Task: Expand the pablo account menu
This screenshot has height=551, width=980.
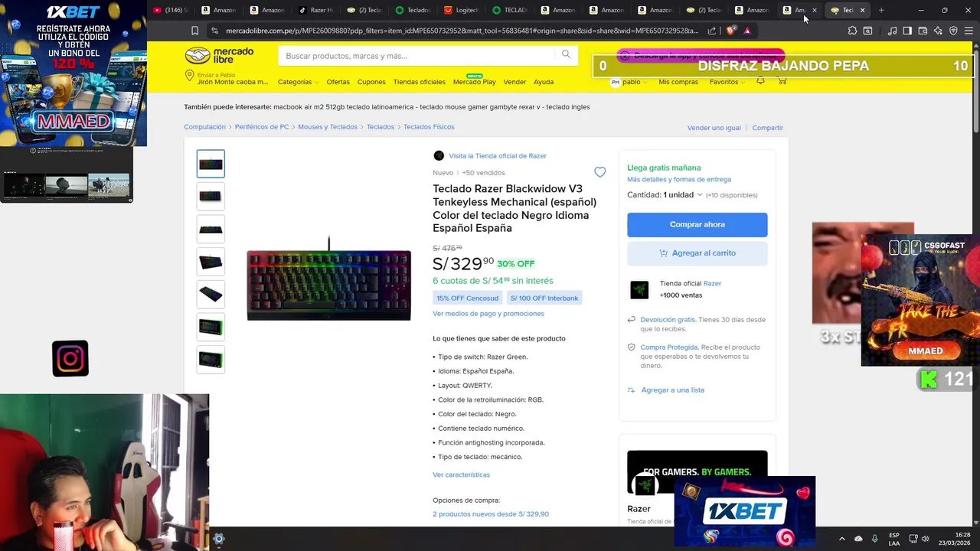Action: [630, 82]
